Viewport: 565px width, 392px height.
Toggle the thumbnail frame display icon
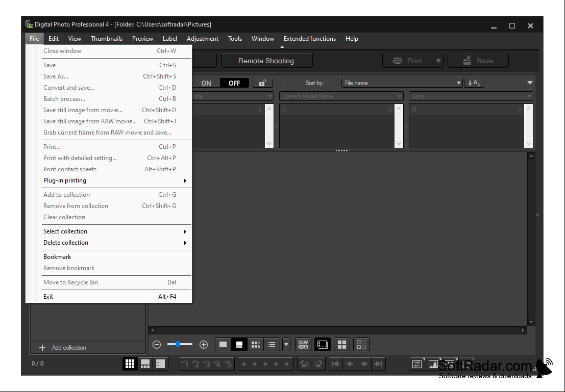tap(322, 345)
